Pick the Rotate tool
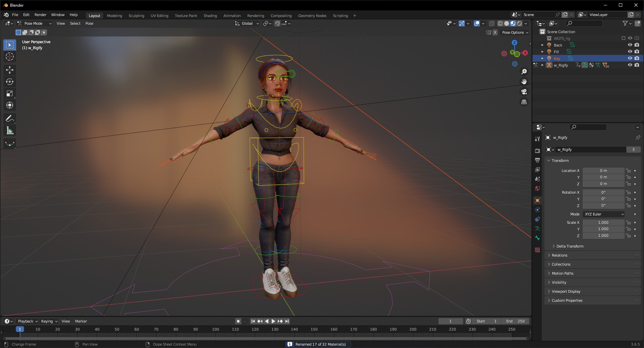This screenshot has height=348, width=644. [10, 82]
